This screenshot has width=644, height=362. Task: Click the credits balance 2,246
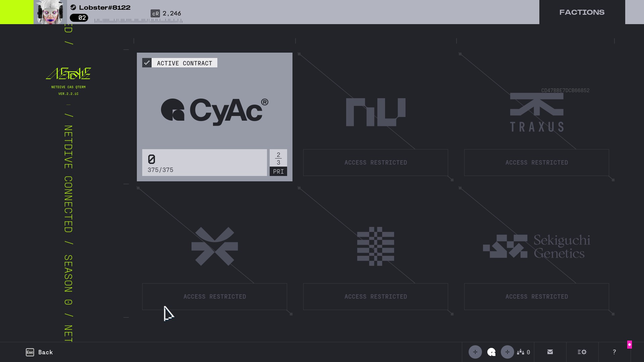(x=172, y=13)
